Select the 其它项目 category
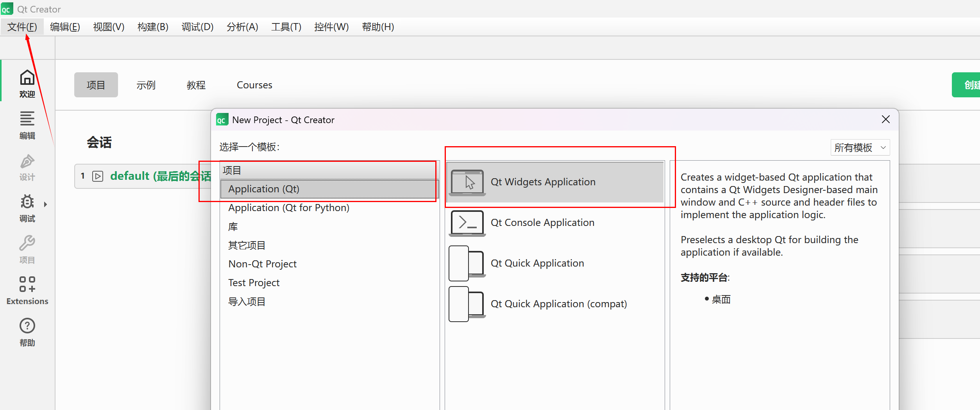 point(329,245)
